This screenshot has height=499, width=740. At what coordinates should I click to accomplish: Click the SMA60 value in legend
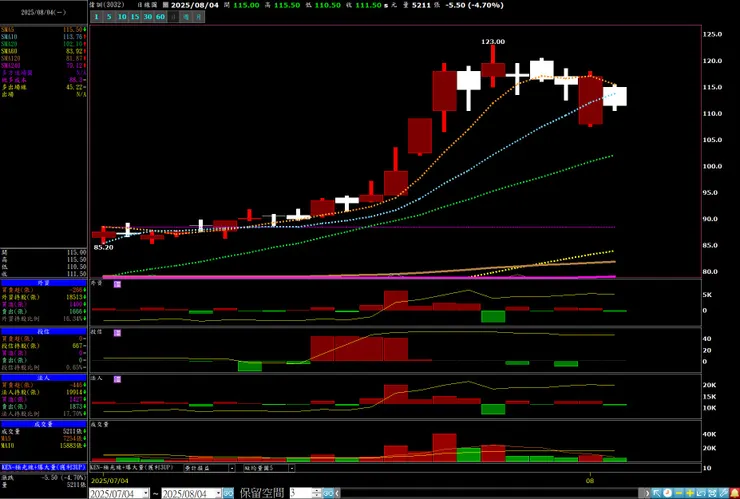(74, 51)
